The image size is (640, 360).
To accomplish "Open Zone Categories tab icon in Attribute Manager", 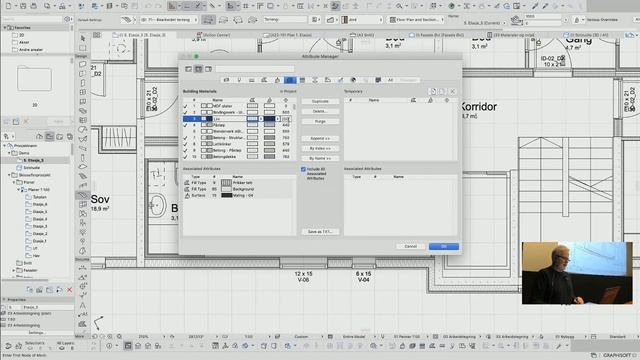I will pyautogui.click(x=328, y=80).
